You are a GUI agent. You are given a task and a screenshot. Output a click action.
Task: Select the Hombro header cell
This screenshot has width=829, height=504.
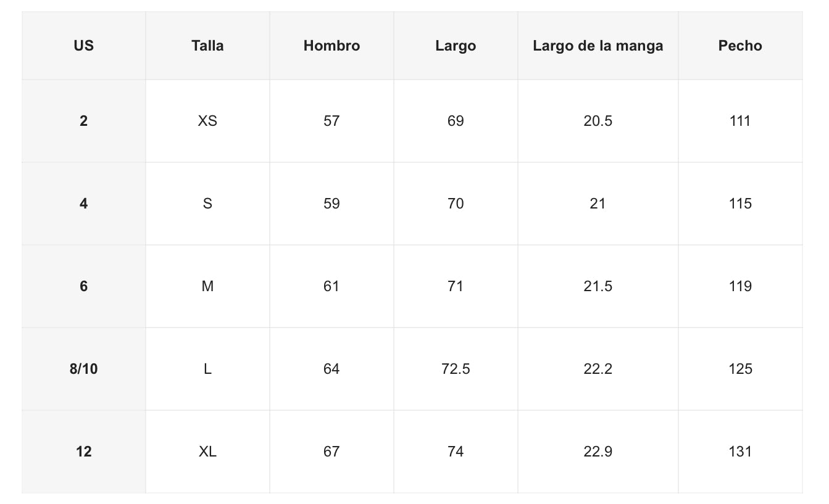pos(331,46)
